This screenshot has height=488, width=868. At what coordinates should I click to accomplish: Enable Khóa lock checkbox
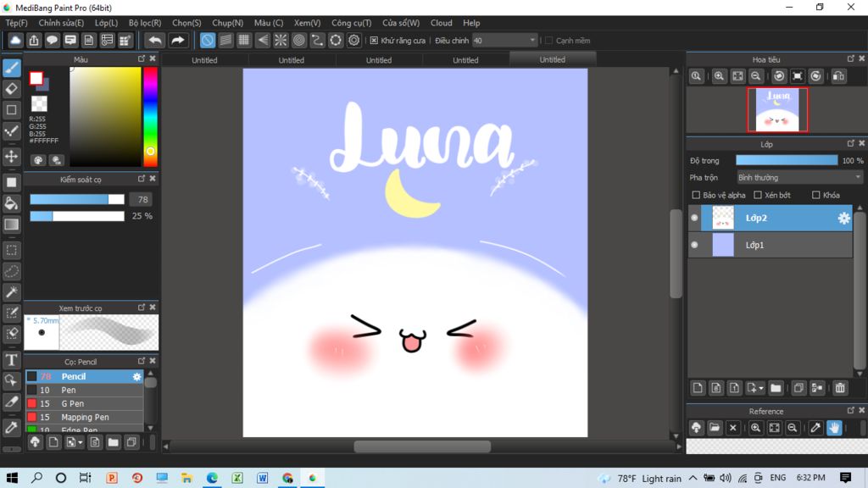click(x=816, y=195)
